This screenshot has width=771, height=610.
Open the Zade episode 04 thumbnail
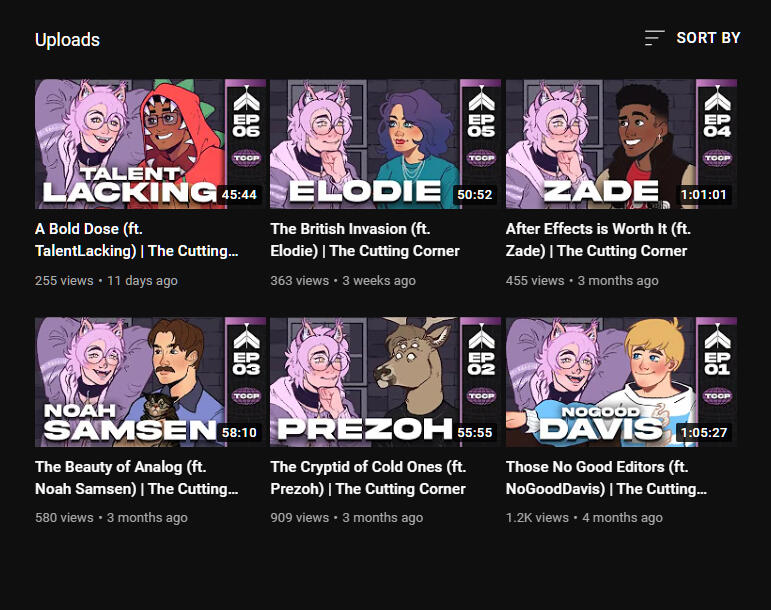pyautogui.click(x=621, y=144)
